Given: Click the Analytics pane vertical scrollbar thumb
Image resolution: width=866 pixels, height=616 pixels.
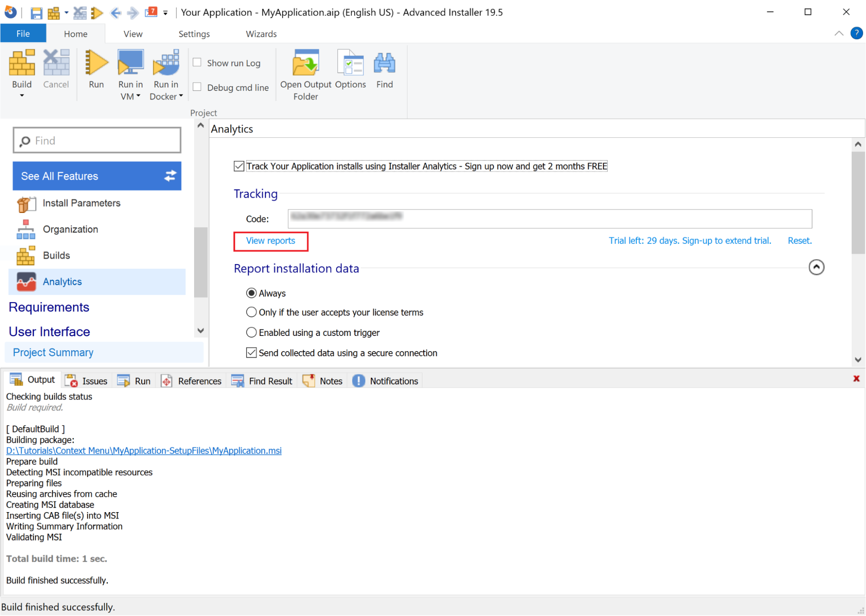Looking at the screenshot, I should pos(858,203).
